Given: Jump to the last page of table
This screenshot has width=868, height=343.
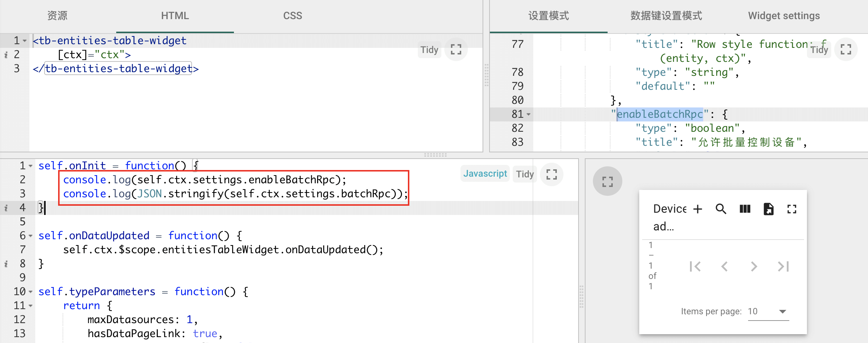Looking at the screenshot, I should [783, 266].
